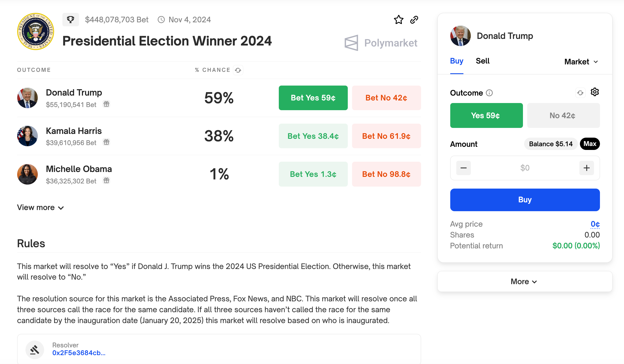Select the No 42¢ outcome option
The image size is (624, 364).
[563, 115]
